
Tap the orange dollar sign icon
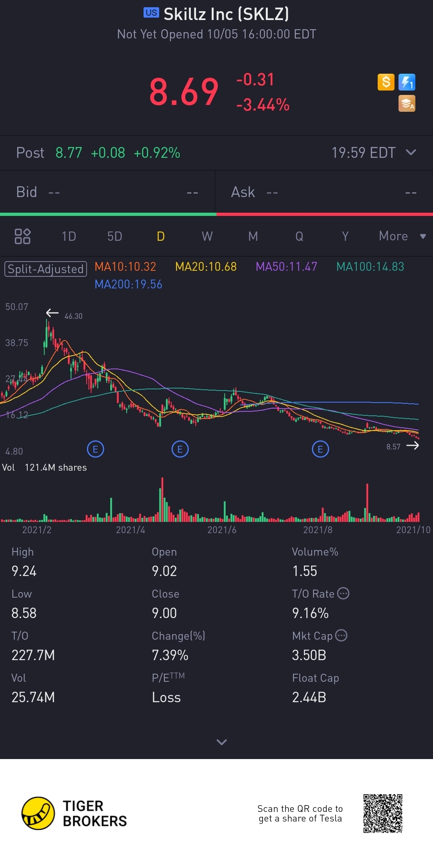(386, 82)
